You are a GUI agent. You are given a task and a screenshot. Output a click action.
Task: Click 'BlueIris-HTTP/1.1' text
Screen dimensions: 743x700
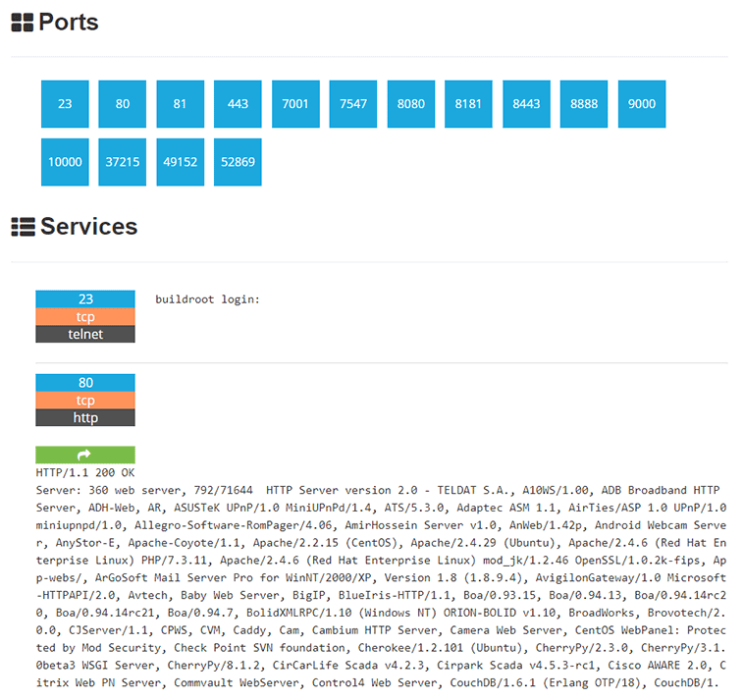(x=395, y=595)
